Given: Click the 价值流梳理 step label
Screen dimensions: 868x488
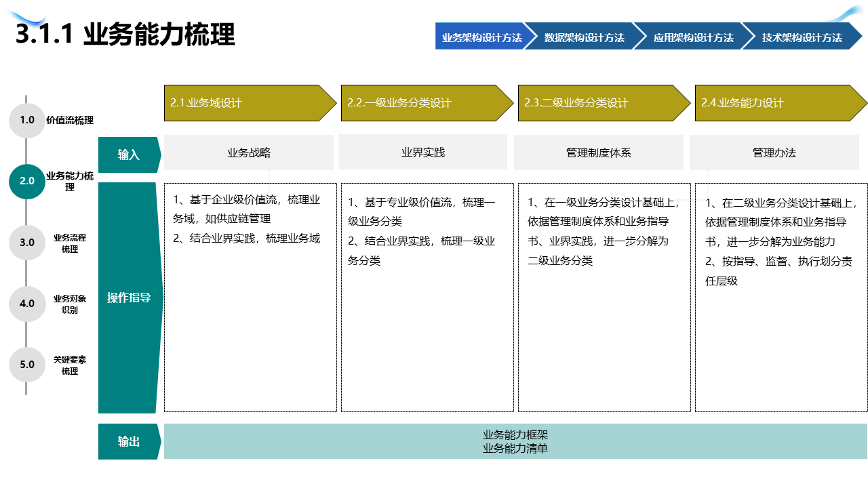Looking at the screenshot, I should tap(70, 120).
